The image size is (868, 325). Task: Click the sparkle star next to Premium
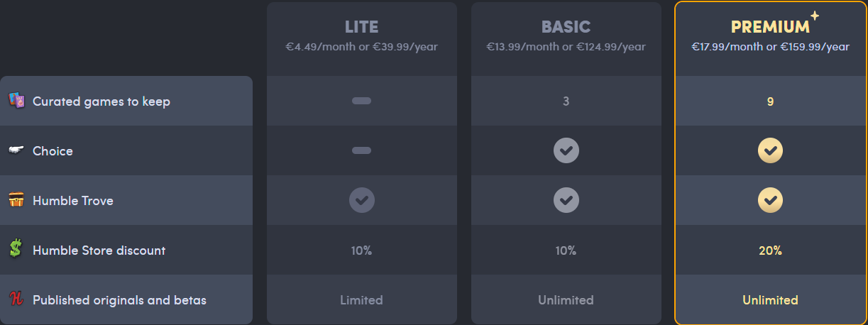pos(815,16)
